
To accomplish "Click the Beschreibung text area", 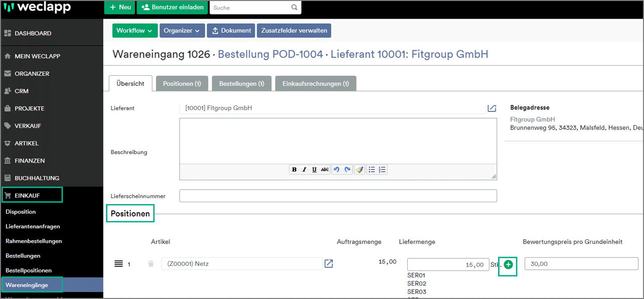I will point(338,141).
